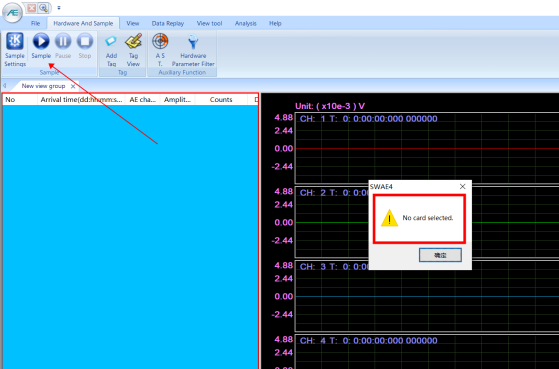Sort by the Counts column header
Screen dimensions: 559x369
221,99
